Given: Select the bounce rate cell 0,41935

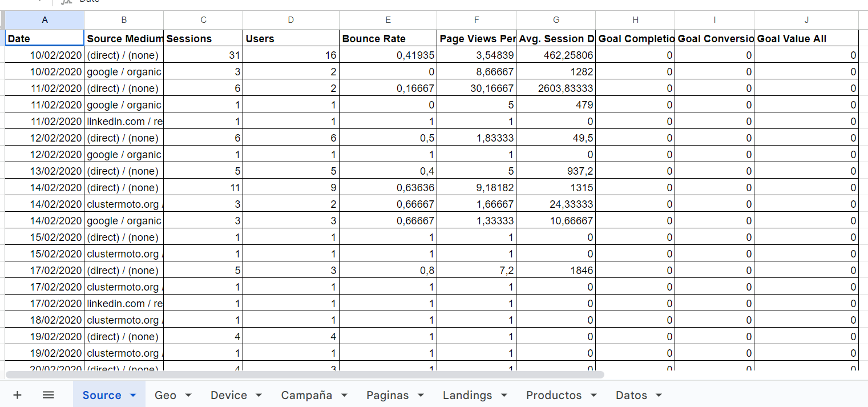Looking at the screenshot, I should click(x=388, y=55).
